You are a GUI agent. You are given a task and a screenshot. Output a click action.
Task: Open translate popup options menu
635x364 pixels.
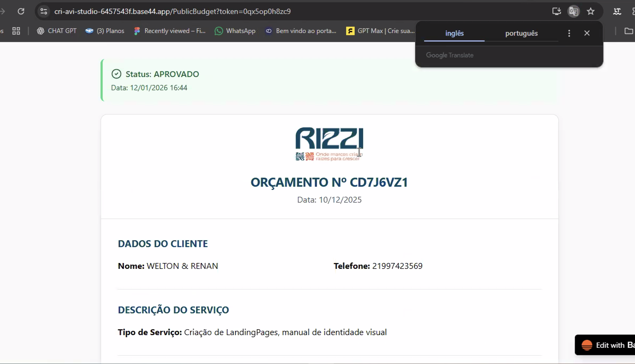[569, 33]
